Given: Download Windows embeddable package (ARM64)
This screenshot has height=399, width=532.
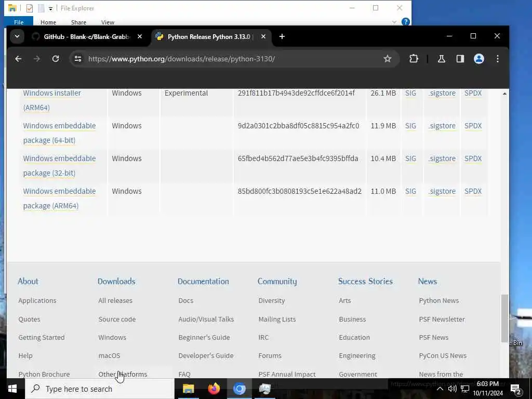Looking at the screenshot, I should [x=59, y=198].
